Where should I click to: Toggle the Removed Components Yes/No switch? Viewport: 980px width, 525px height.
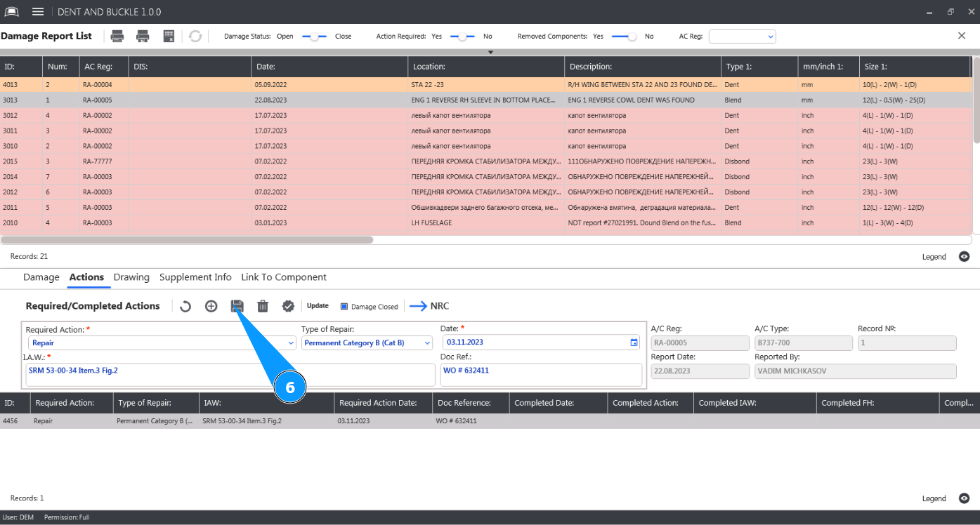623,36
